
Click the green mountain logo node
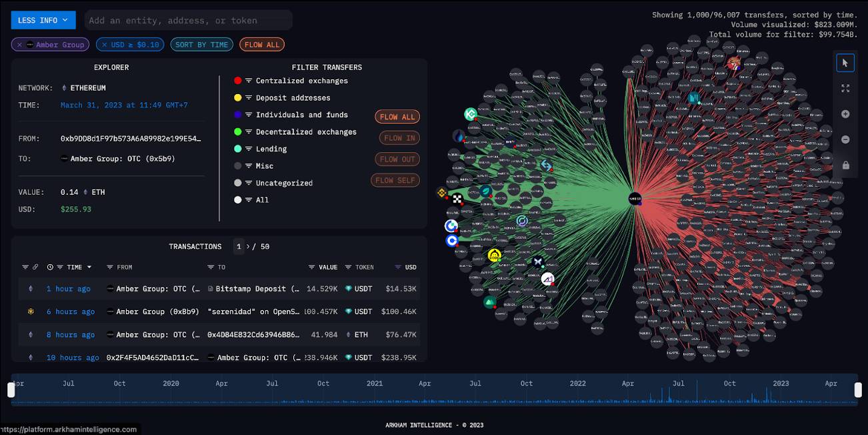click(x=489, y=302)
